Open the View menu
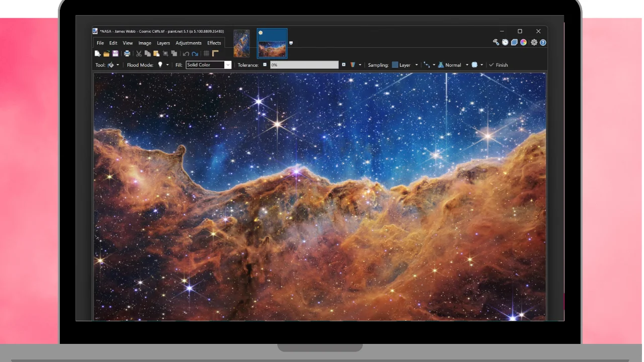This screenshot has height=362, width=644. coord(128,43)
